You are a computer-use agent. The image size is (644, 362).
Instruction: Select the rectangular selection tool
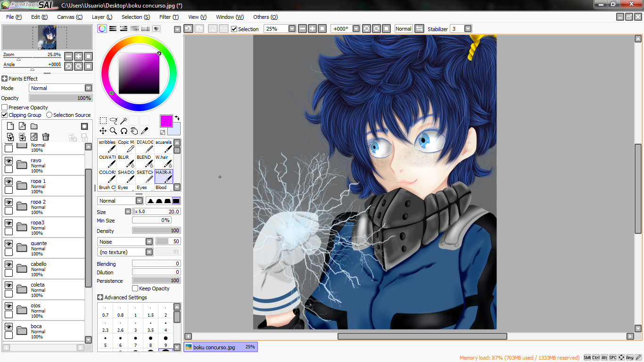pyautogui.click(x=103, y=121)
